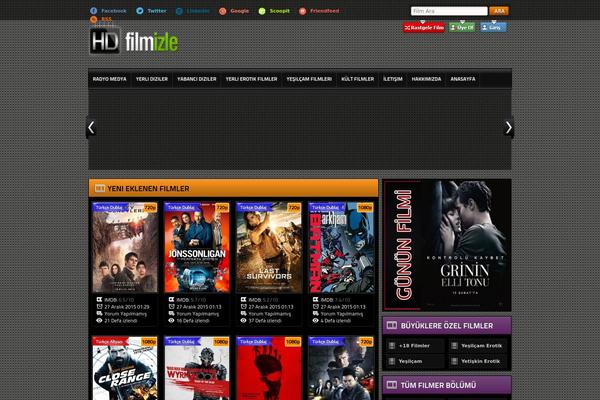This screenshot has height=400, width=600.
Task: Click the 37 Defa izlendi view count
Action: tap(265, 321)
